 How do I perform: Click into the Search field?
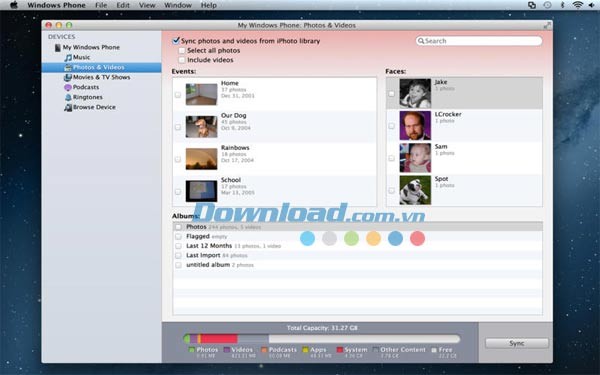pyautogui.click(x=479, y=41)
